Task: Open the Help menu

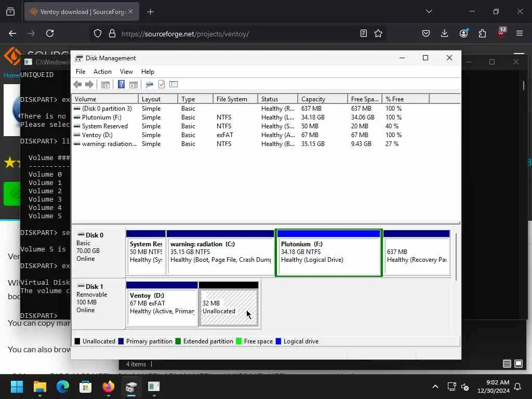Action: click(148, 72)
